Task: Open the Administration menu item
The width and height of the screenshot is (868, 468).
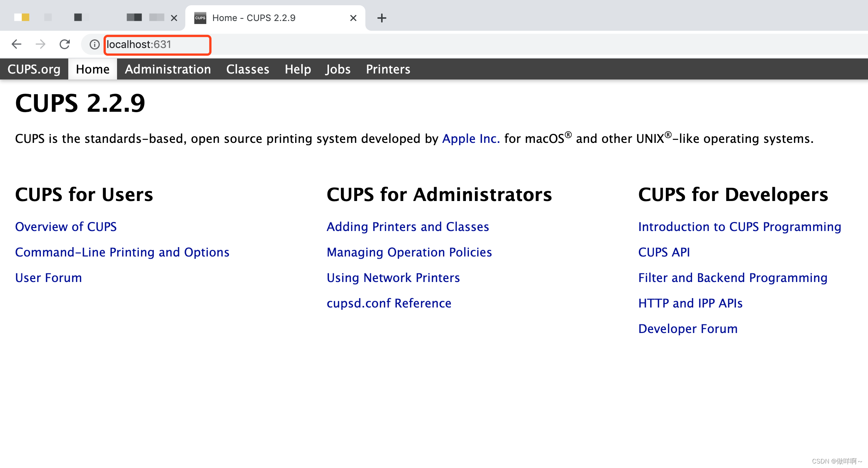Action: point(168,69)
